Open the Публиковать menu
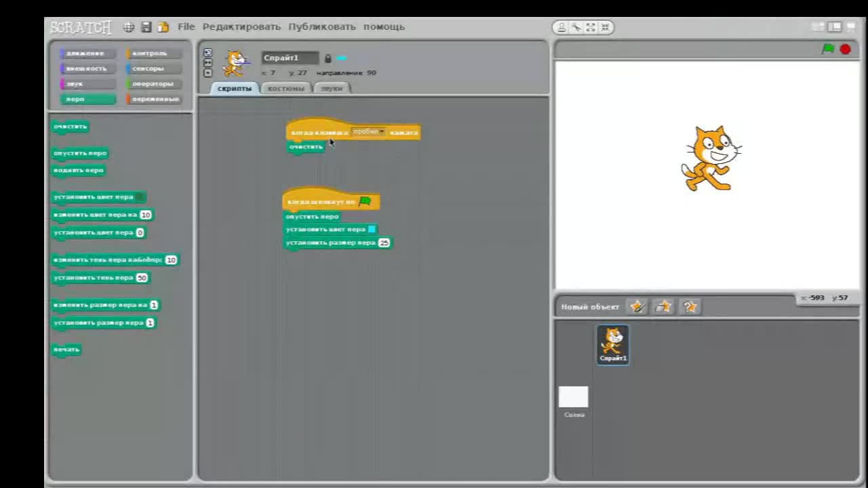 (322, 27)
